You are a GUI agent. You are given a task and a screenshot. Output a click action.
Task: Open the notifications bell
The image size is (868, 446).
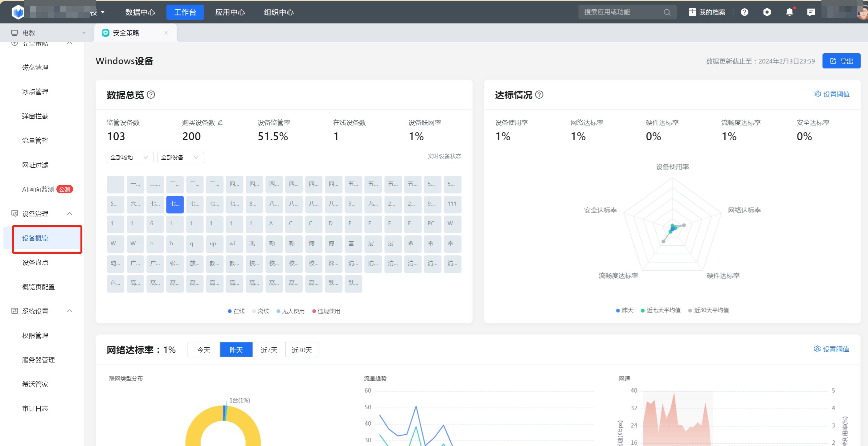coord(789,12)
